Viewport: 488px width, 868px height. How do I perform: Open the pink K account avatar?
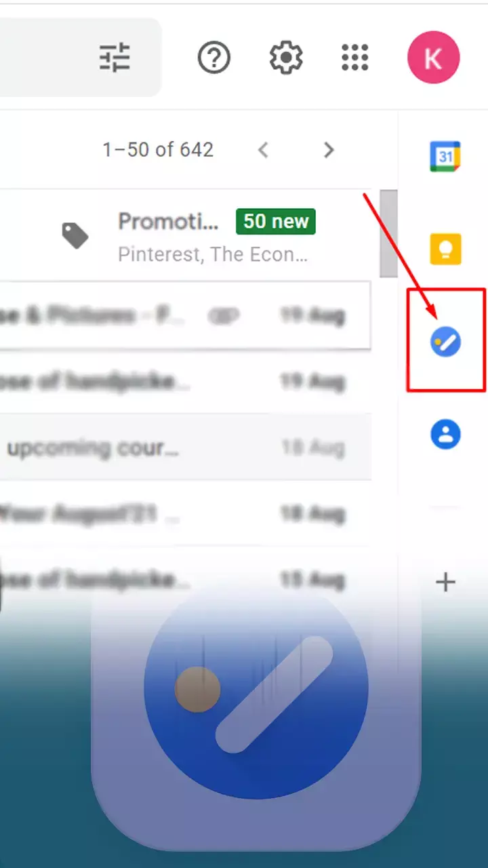pyautogui.click(x=433, y=58)
